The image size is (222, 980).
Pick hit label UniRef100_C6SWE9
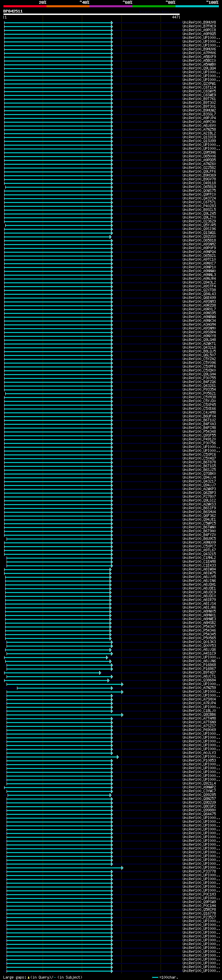pyautogui.click(x=199, y=95)
